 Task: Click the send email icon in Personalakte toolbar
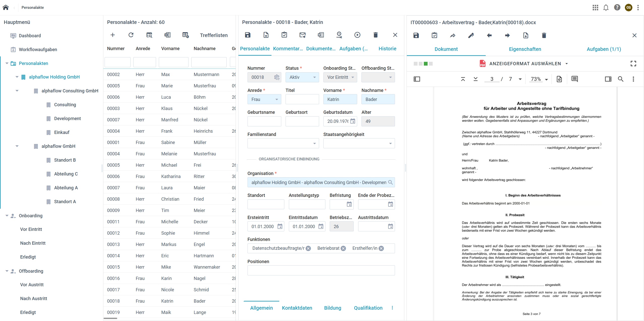(x=302, y=35)
